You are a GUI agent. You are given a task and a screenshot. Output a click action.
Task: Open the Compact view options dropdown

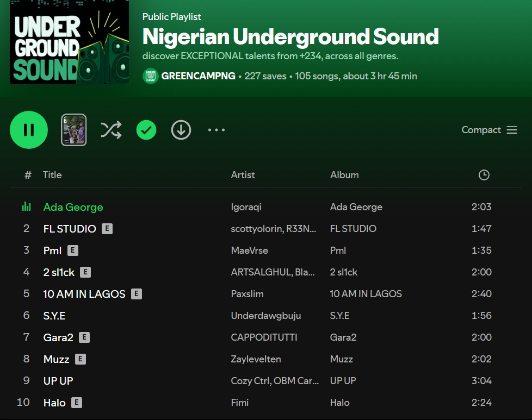click(x=489, y=130)
